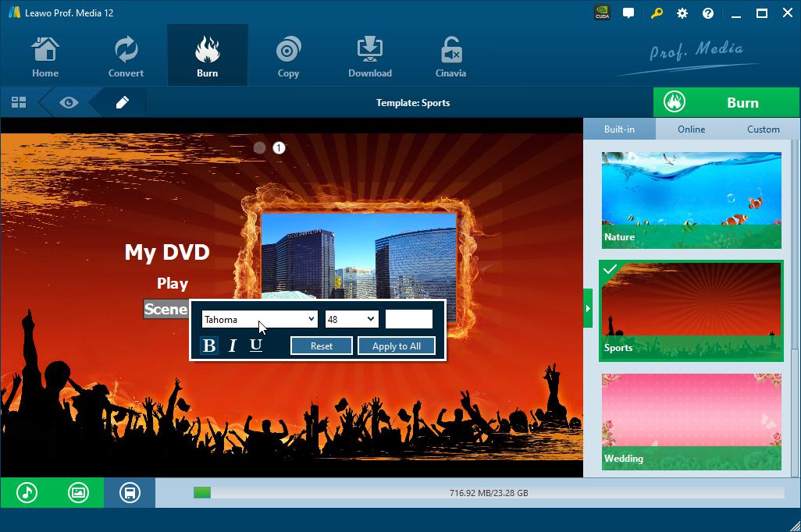The height and width of the screenshot is (532, 801).
Task: Close the Leawo Prof. Media window
Action: tap(788, 13)
